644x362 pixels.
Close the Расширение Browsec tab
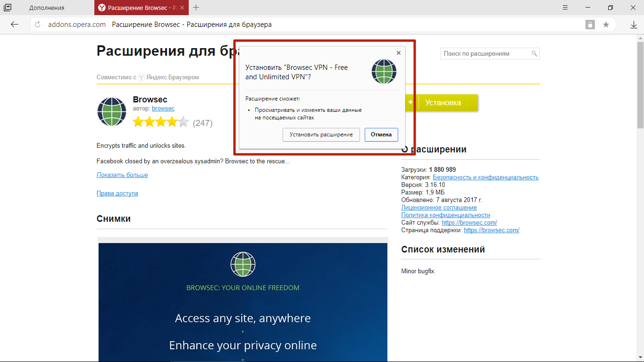[182, 8]
